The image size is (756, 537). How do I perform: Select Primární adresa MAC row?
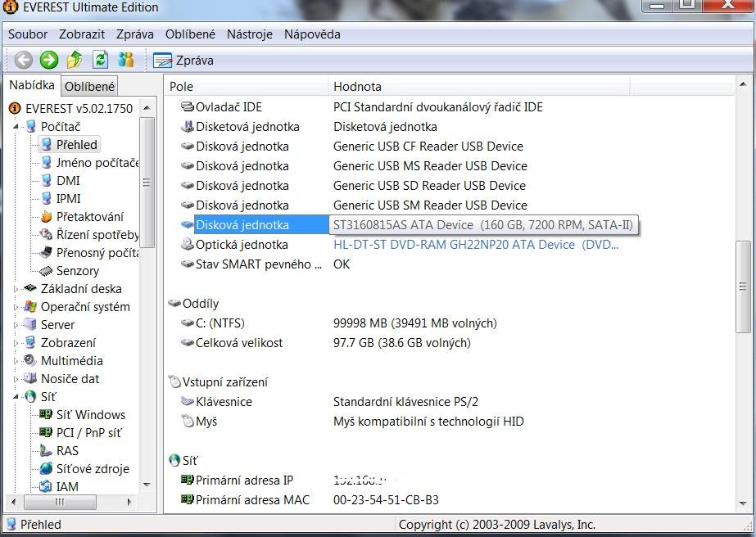pyautogui.click(x=310, y=500)
